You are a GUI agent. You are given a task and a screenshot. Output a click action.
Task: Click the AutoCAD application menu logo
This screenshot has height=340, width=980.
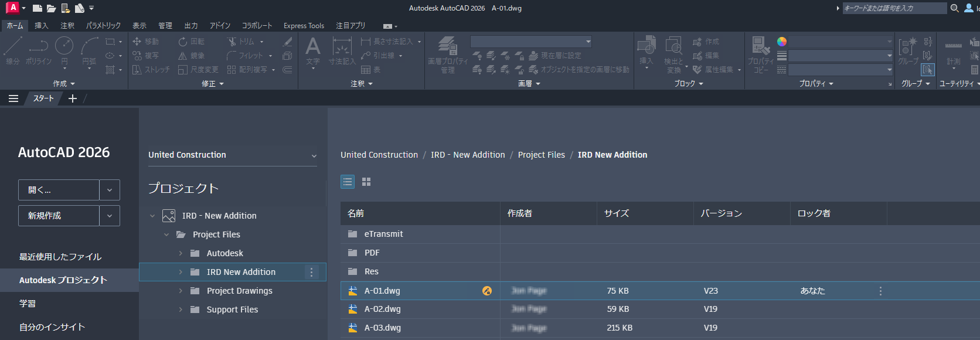(x=13, y=8)
